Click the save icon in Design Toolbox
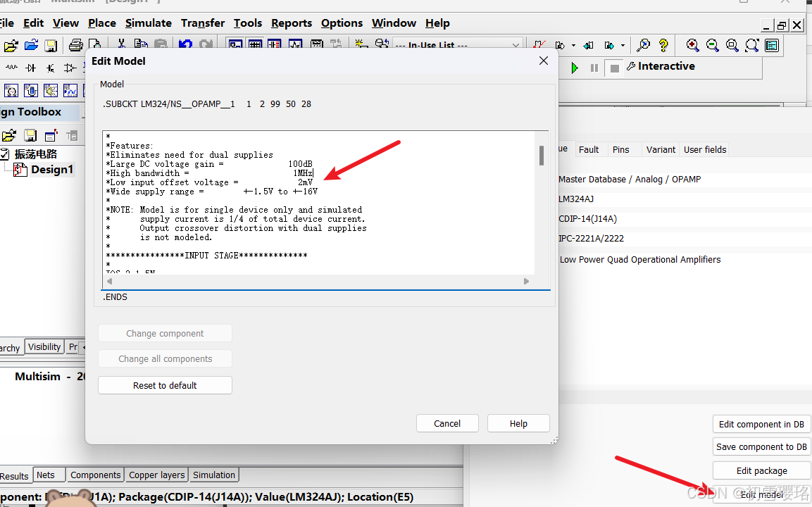The height and width of the screenshot is (507, 812). click(x=30, y=136)
